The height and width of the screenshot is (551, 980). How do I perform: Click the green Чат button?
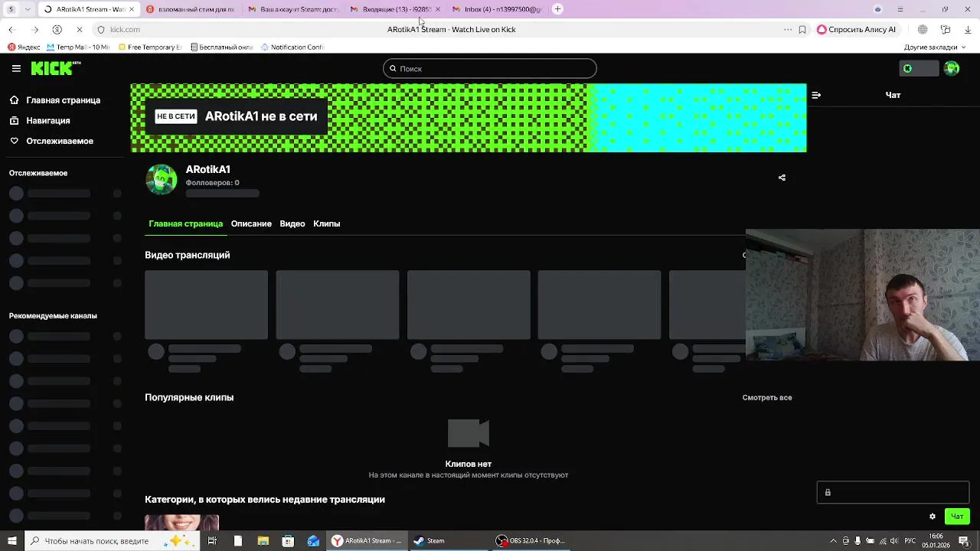pyautogui.click(x=957, y=517)
